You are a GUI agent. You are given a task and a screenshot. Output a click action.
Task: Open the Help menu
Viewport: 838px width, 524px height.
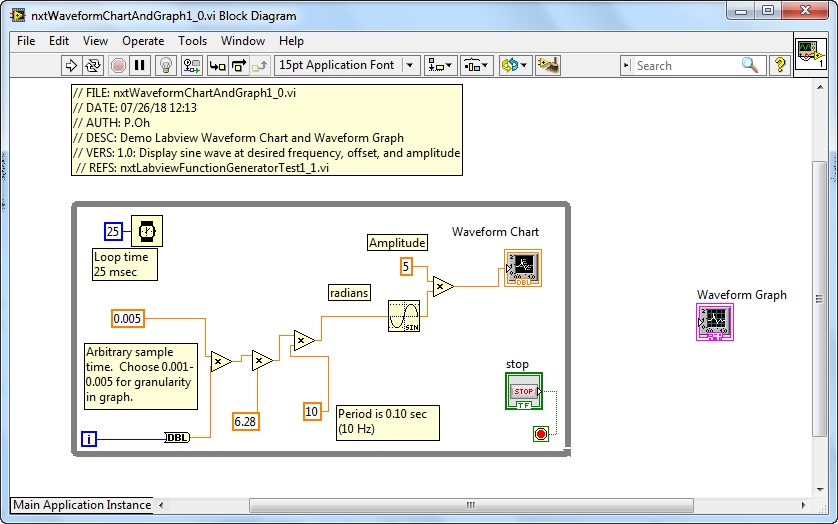(291, 41)
